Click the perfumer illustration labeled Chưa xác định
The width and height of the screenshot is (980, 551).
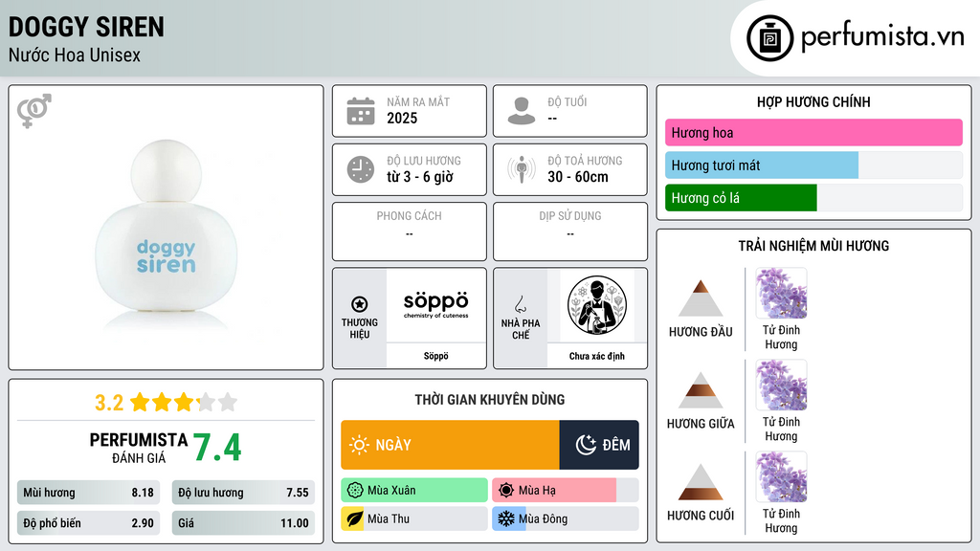tap(597, 305)
